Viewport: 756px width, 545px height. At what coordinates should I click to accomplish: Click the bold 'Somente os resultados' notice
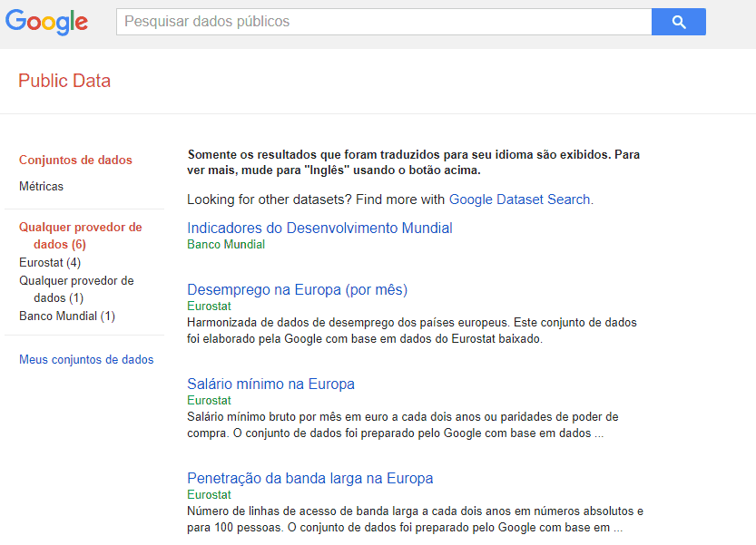tap(414, 162)
